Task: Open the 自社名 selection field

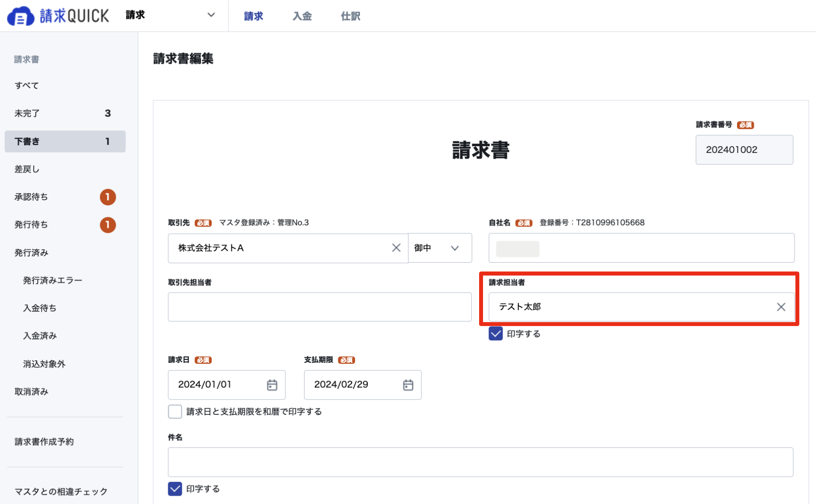Action: pyautogui.click(x=641, y=248)
